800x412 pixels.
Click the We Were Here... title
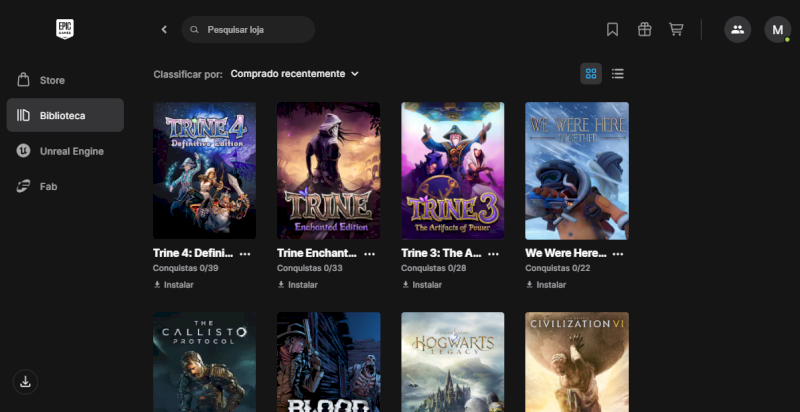point(566,253)
